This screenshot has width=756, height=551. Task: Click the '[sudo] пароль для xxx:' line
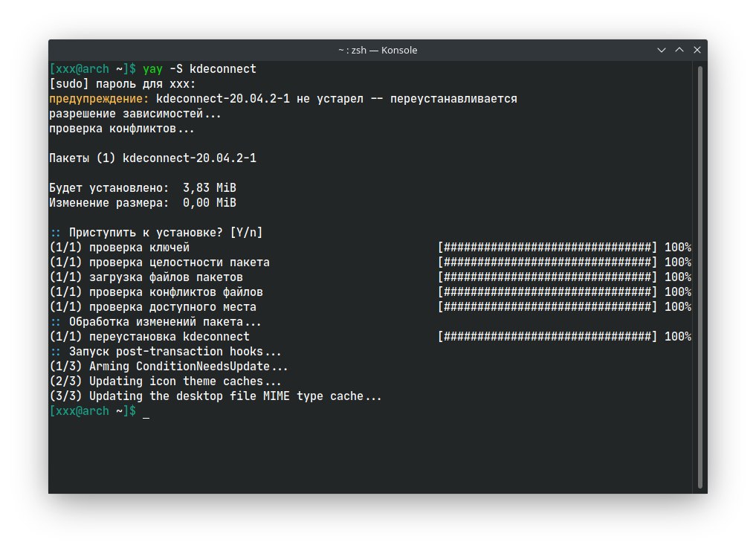tap(123, 84)
